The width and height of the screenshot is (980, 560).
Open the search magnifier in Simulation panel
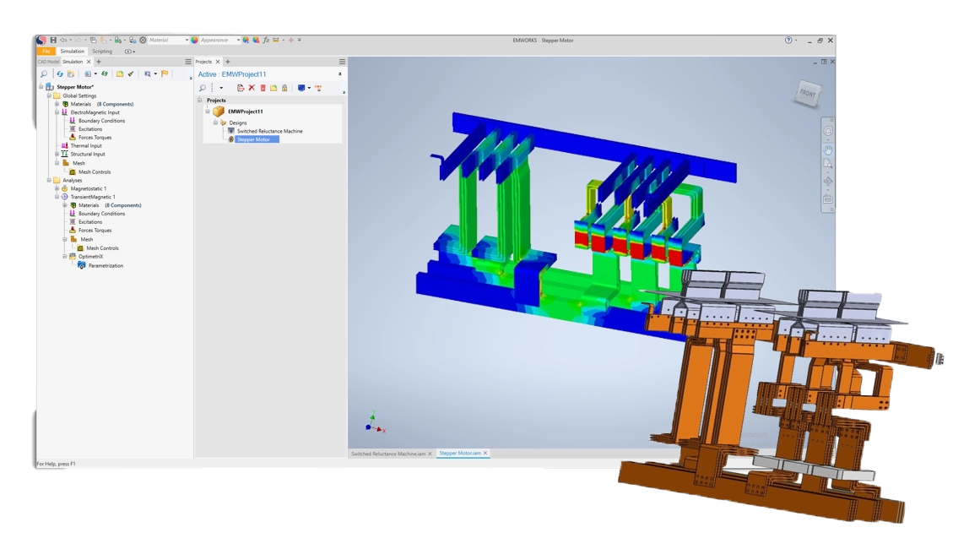coord(44,74)
